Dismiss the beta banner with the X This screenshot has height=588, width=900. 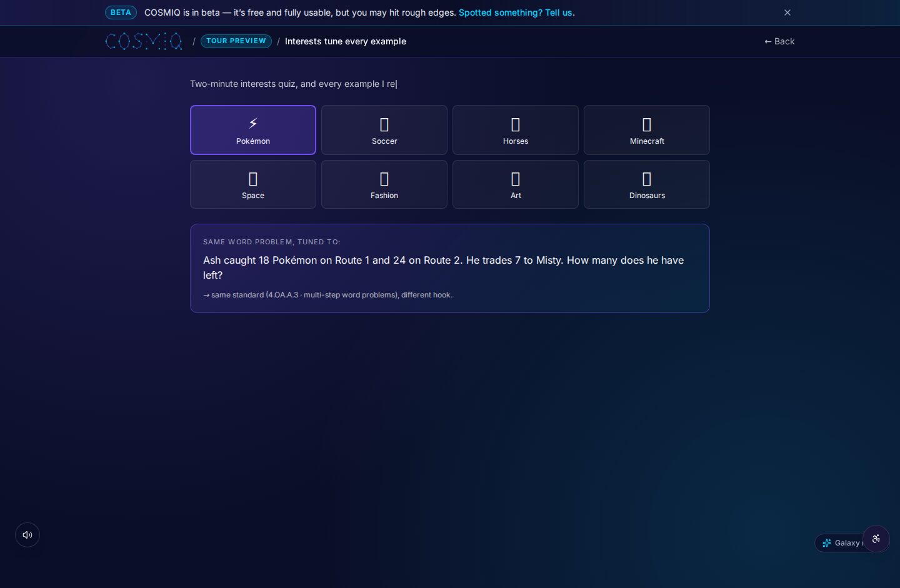tap(787, 12)
